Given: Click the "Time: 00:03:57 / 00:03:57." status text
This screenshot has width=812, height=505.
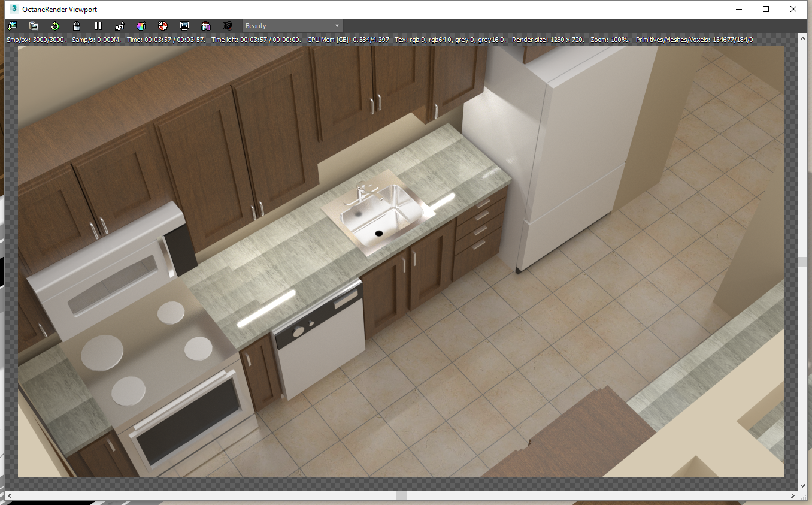Looking at the screenshot, I should 166,40.
